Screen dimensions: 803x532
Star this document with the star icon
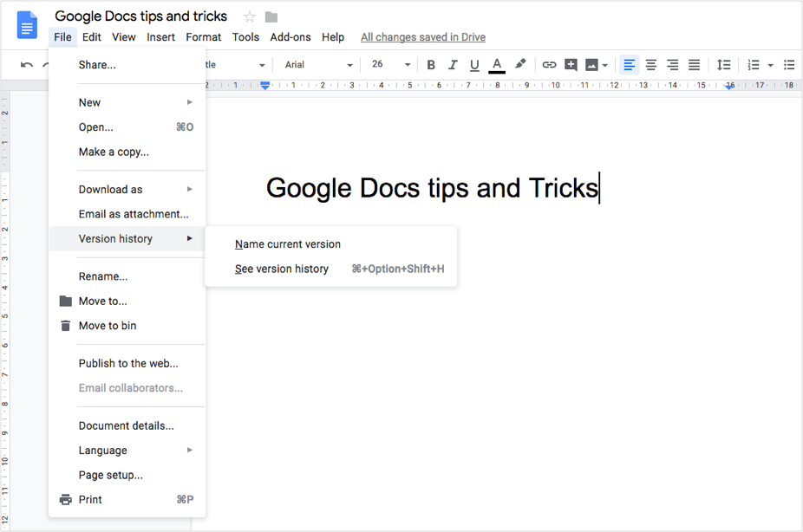tap(250, 16)
